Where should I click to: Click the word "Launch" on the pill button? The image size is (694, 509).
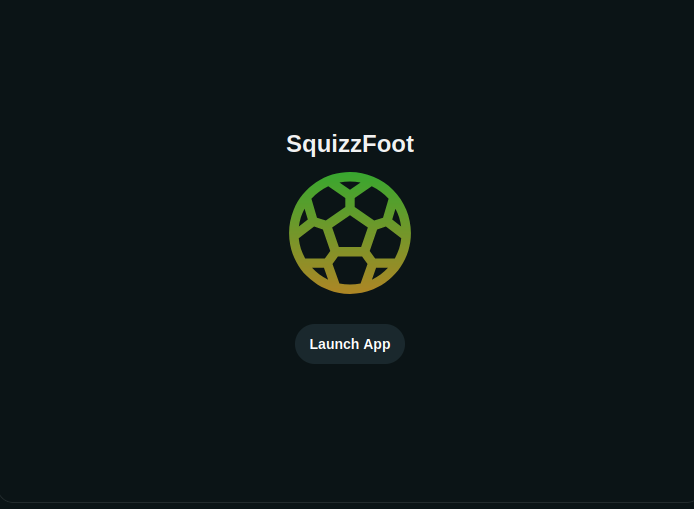[334, 344]
